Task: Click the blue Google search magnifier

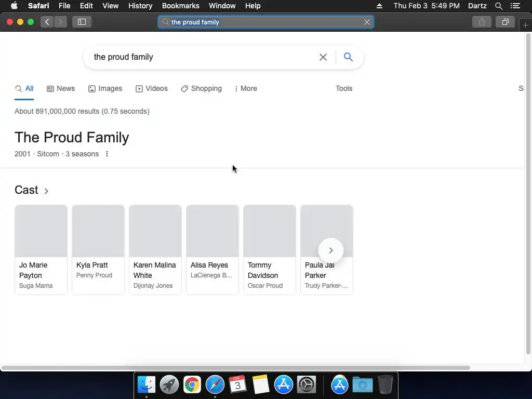Action: [348, 57]
